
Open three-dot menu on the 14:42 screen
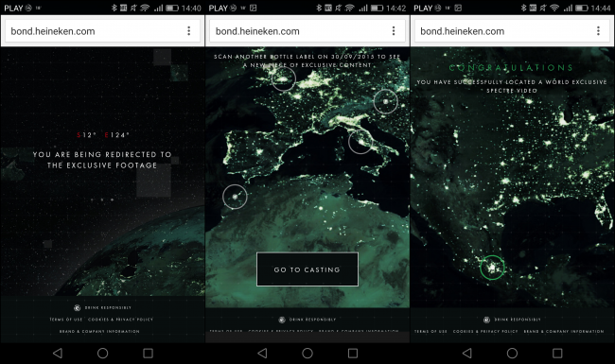point(394,31)
